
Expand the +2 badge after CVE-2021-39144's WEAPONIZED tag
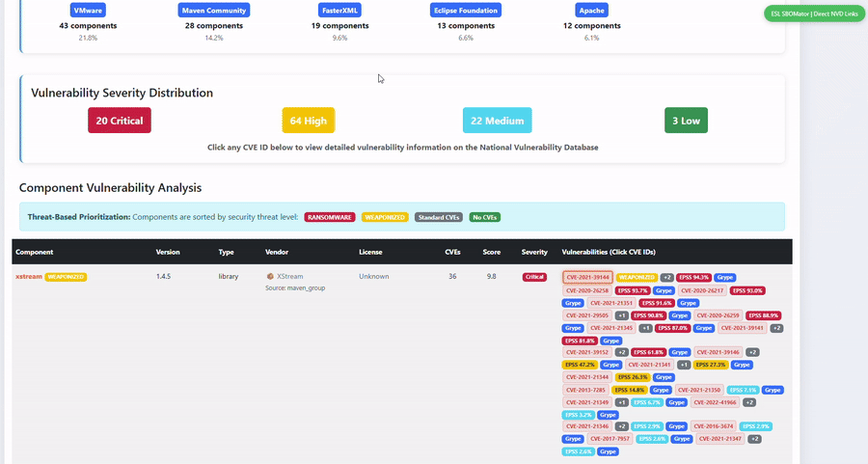[667, 278]
